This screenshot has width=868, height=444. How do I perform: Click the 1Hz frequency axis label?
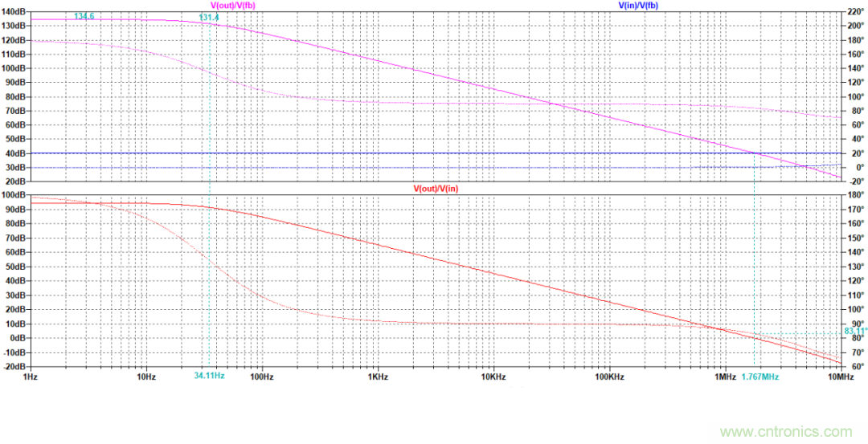[30, 376]
